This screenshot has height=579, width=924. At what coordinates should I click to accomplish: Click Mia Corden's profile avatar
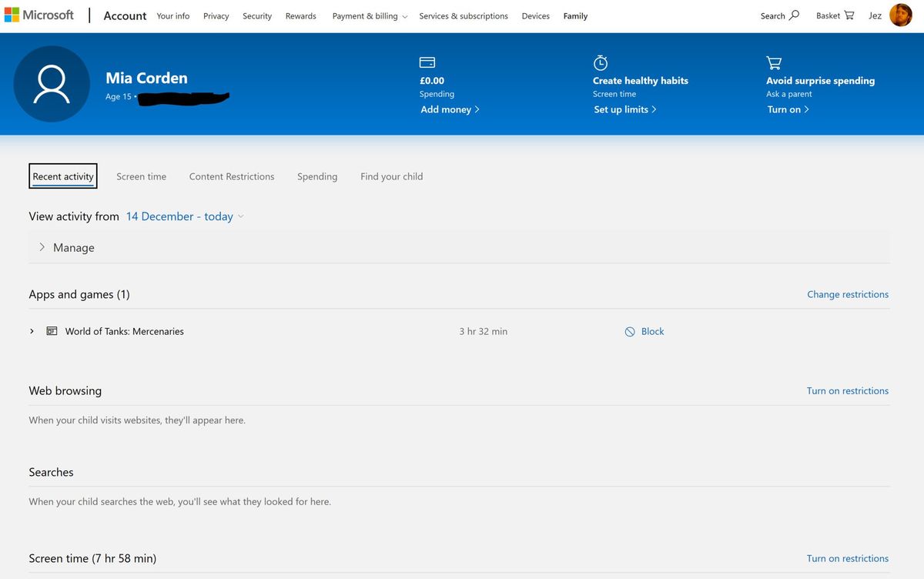[52, 83]
